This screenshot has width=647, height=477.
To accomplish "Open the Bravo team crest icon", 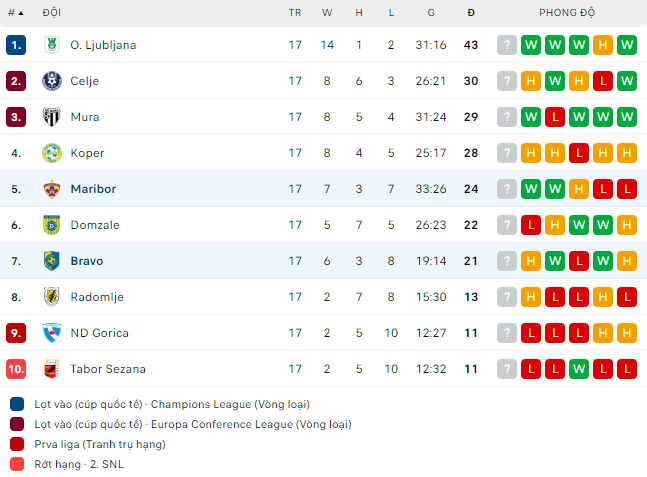I will point(52,261).
